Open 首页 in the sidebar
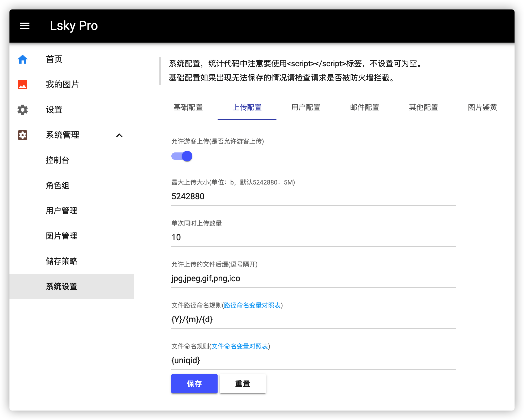524x420 pixels. click(72, 59)
